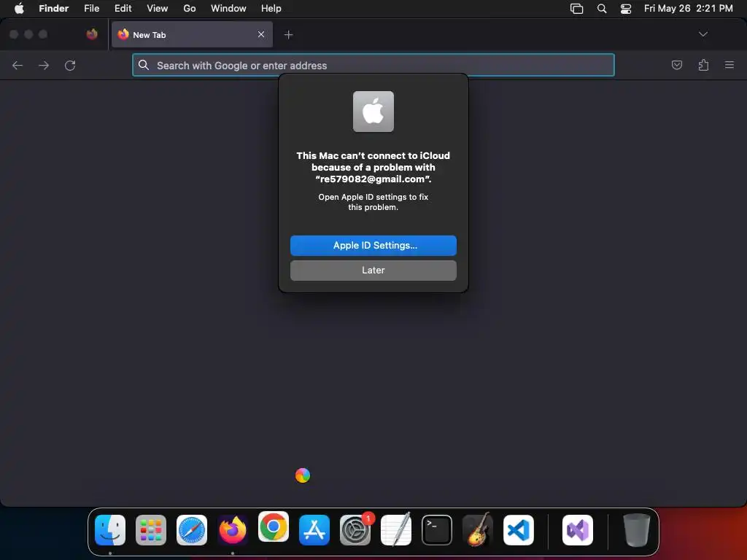Open Visual Studio purple icon in the Dock
Image resolution: width=747 pixels, height=560 pixels.
click(x=578, y=529)
